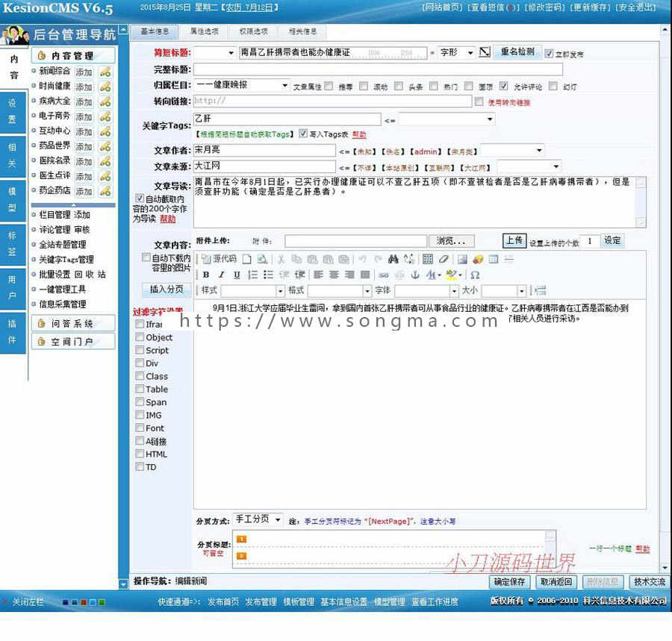Open the keyword Tags selection dropdown
Screen dimensions: 672x641
pyautogui.click(x=447, y=119)
